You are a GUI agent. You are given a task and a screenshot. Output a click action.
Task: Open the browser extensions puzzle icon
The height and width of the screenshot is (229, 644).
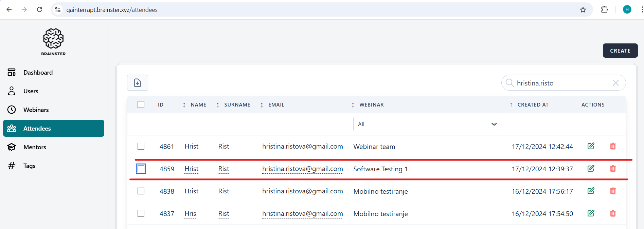(604, 10)
